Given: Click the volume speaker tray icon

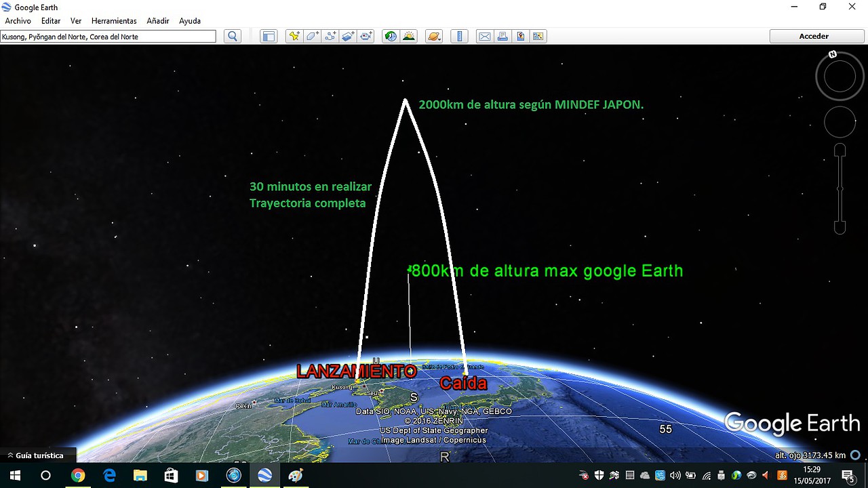Looking at the screenshot, I should [675, 475].
